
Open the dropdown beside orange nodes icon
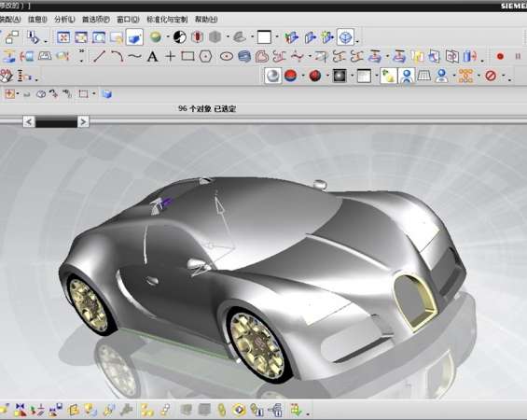(478, 76)
